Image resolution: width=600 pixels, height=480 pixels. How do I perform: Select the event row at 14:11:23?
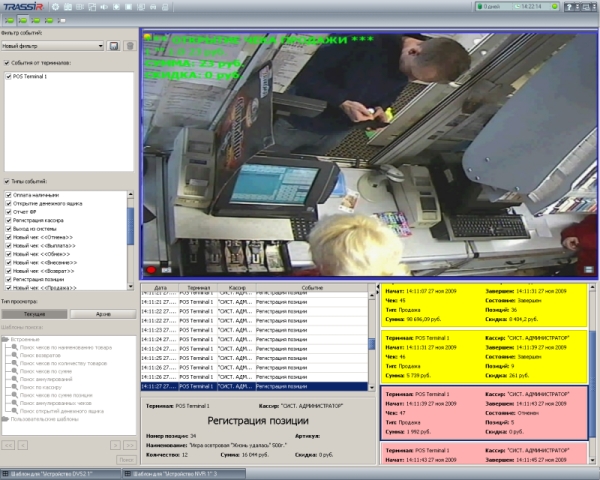click(x=254, y=330)
